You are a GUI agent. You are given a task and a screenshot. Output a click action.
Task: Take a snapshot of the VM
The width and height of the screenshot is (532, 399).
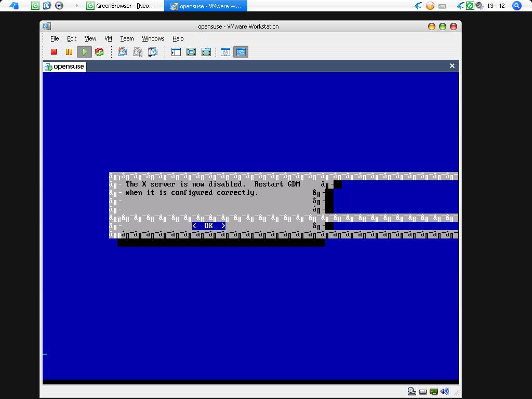(123, 51)
